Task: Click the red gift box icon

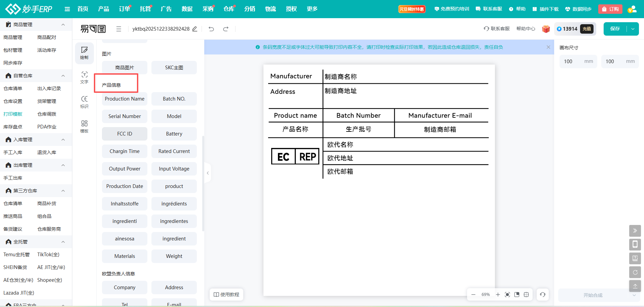Action: click(546, 29)
